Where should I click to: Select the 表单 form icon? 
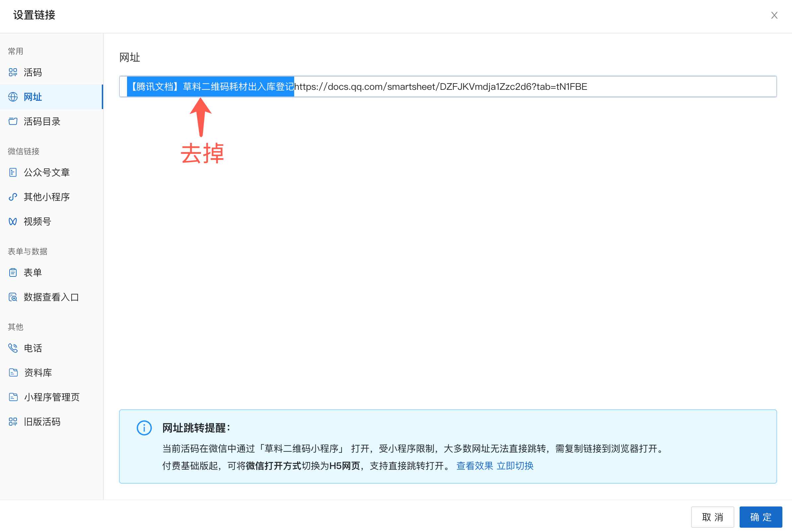tap(13, 272)
